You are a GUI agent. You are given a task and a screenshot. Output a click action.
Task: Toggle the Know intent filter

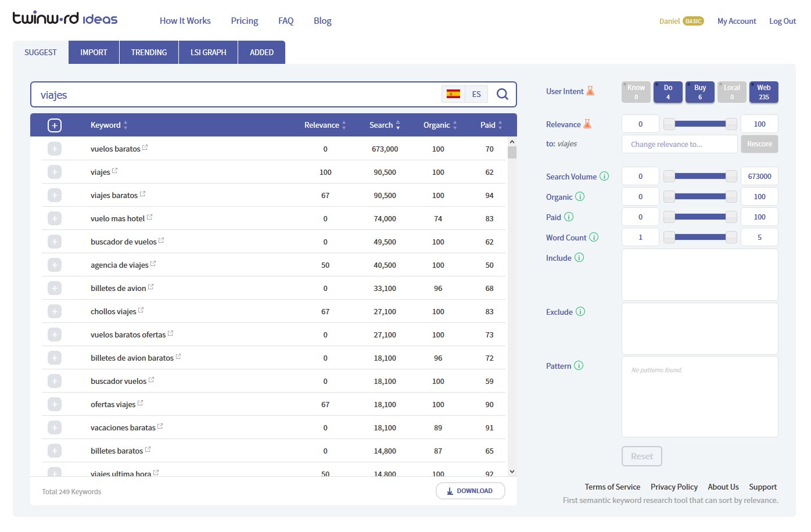pos(636,92)
